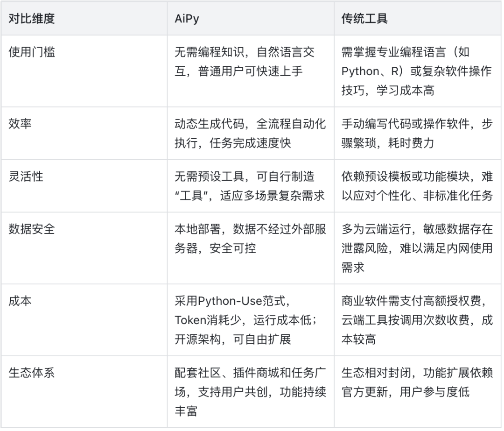This screenshot has height=431, width=504.
Task: Click the cell starting 商业软件需支付
Action: click(x=417, y=320)
